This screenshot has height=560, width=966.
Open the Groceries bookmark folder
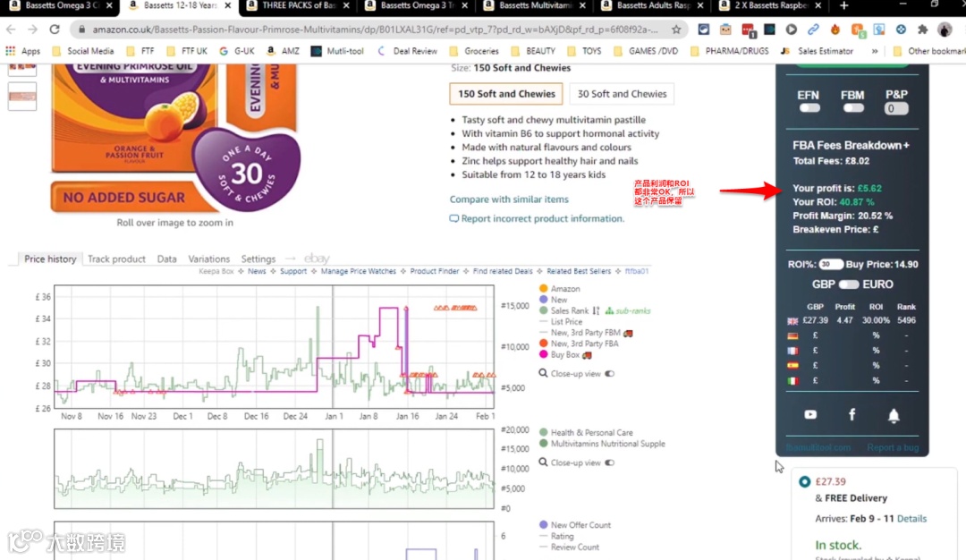474,51
